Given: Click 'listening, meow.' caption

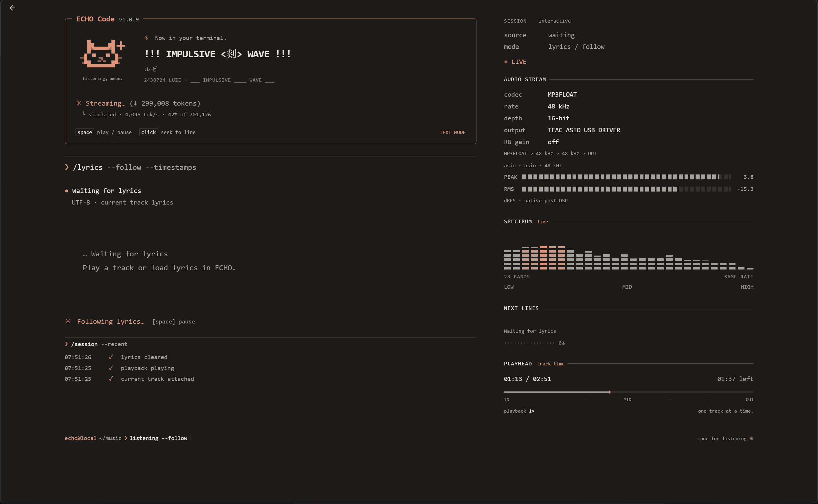Looking at the screenshot, I should [x=102, y=79].
